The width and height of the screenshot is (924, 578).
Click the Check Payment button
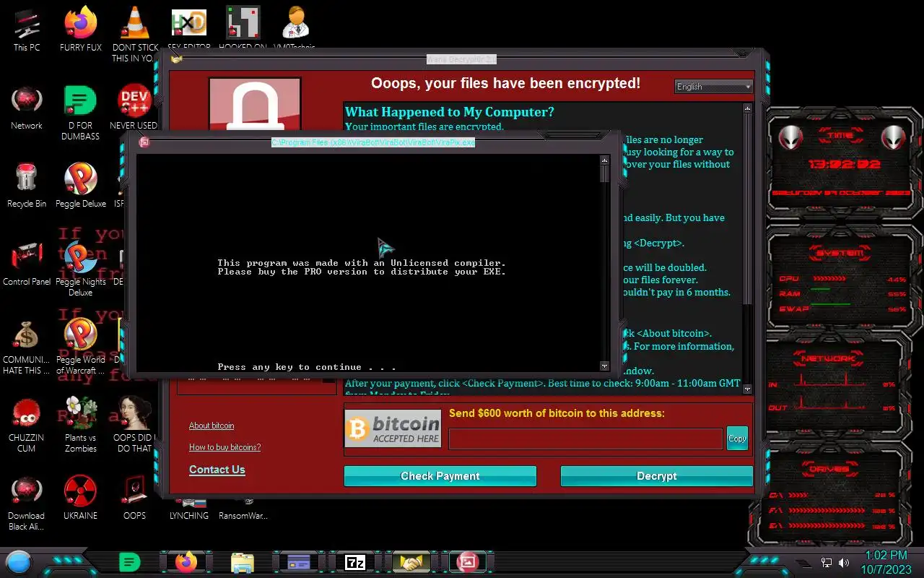[x=440, y=476]
